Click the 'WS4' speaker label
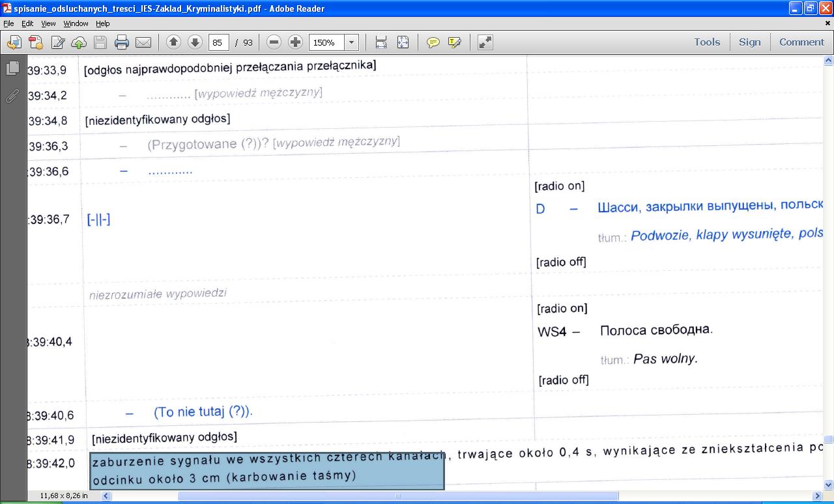Viewport: 834px width, 504px height. click(551, 332)
